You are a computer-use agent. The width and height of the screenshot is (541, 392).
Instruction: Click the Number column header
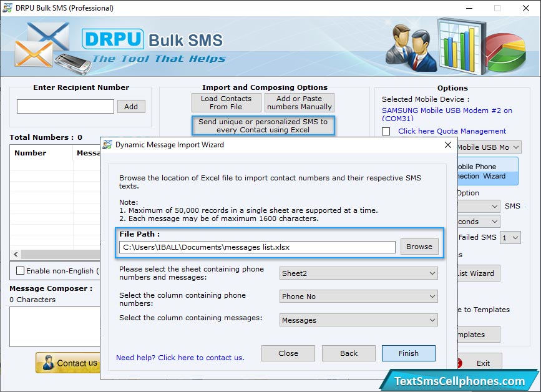point(41,153)
